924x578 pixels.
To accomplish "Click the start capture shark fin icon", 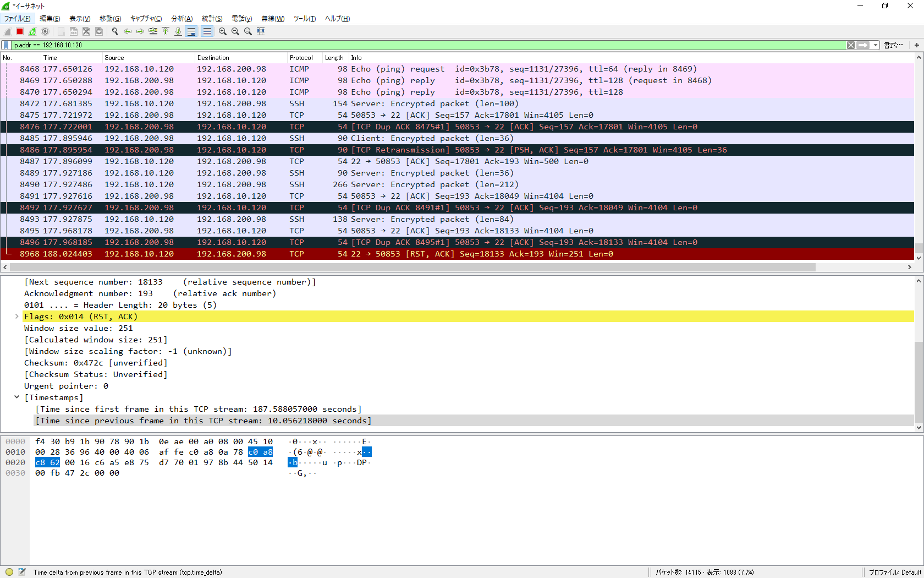I will coord(8,31).
